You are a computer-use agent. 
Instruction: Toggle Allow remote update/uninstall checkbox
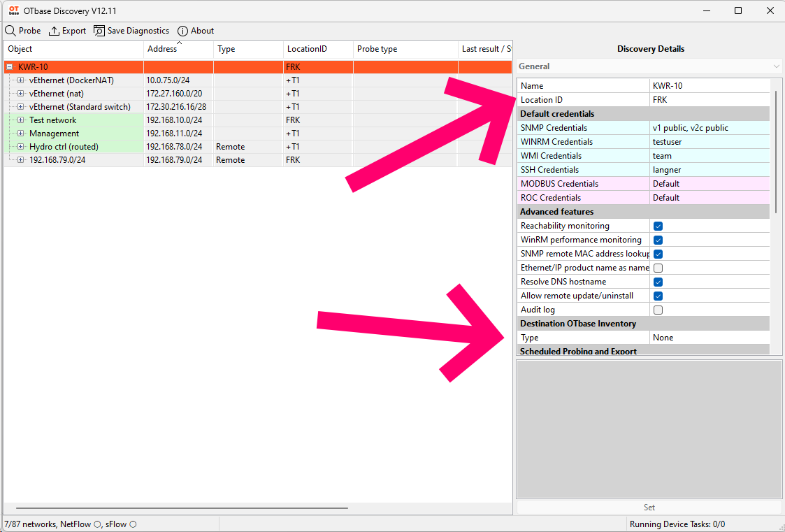point(658,296)
